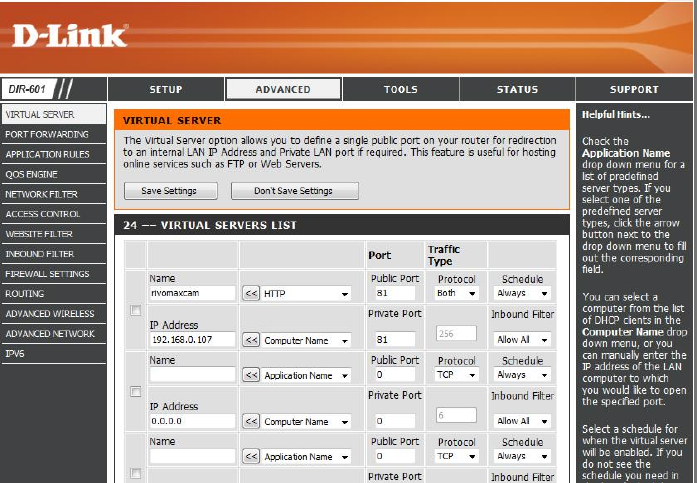Viewport: 697px width, 483px height.
Task: Open Network Filter page
Action: [x=53, y=194]
